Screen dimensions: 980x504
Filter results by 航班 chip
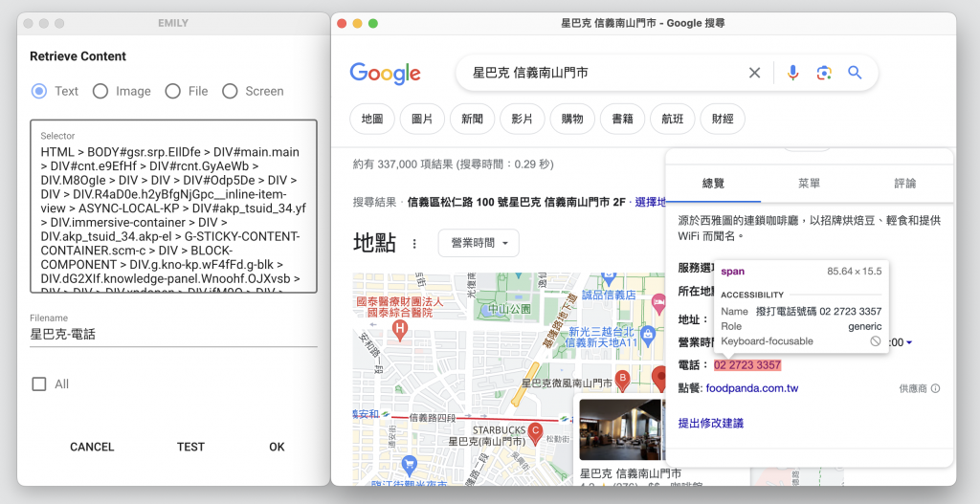point(672,119)
